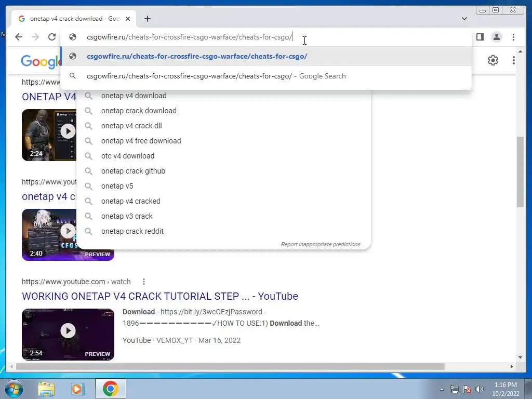Click inside the address bar text
The image size is (532, 399).
click(x=189, y=37)
